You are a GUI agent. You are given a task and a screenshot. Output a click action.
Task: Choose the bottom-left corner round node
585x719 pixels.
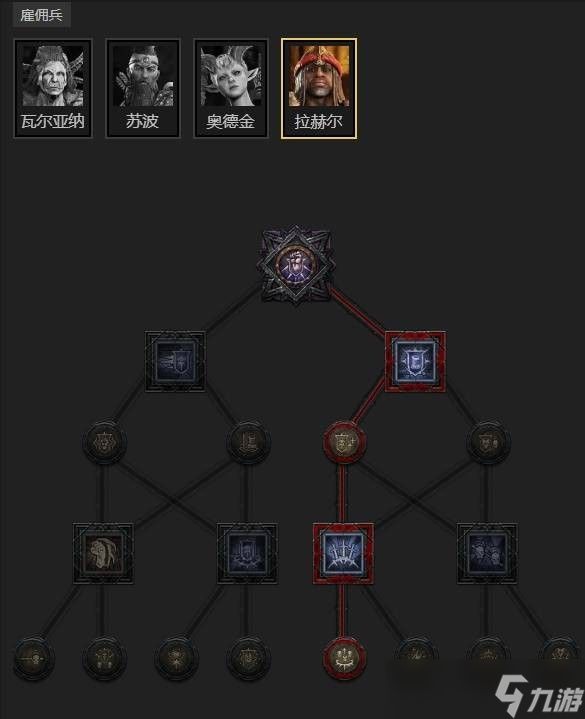33,658
